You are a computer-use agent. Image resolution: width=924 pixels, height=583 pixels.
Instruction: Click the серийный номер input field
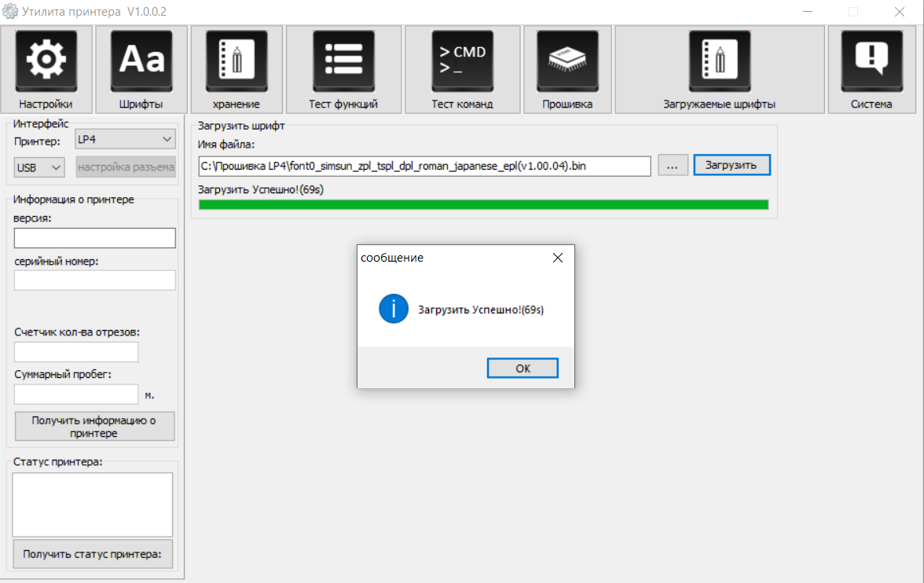(94, 280)
